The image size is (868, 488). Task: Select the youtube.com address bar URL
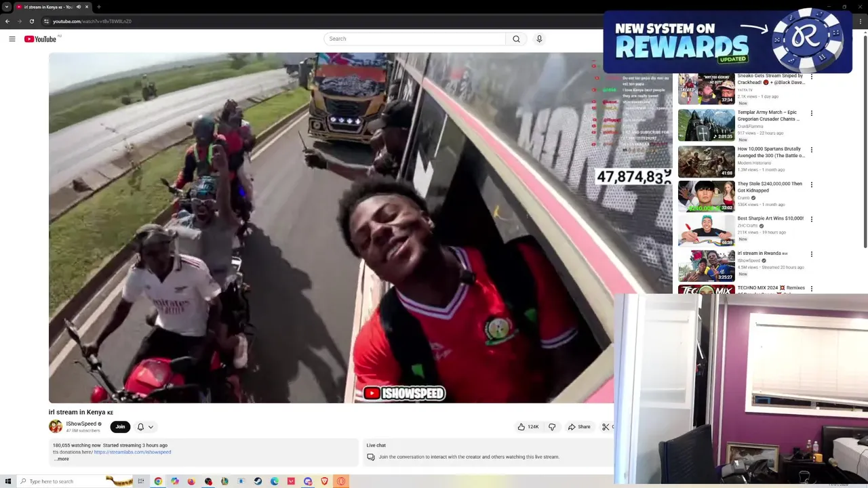92,21
